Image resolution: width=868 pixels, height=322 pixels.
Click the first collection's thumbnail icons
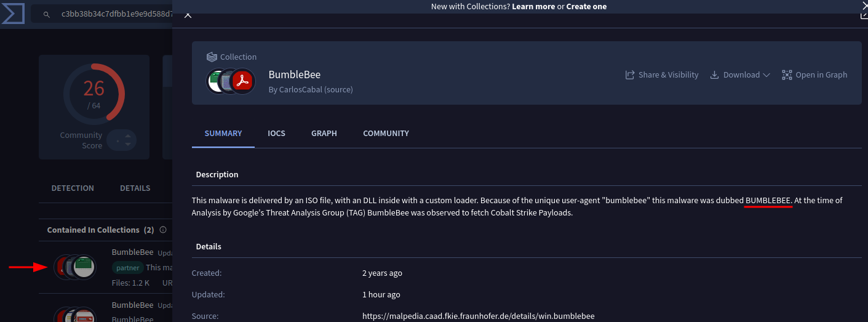point(74,267)
